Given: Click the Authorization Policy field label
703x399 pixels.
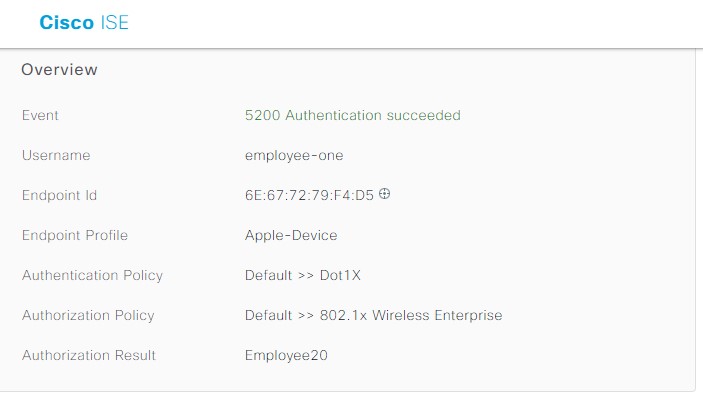Looking at the screenshot, I should (88, 316).
